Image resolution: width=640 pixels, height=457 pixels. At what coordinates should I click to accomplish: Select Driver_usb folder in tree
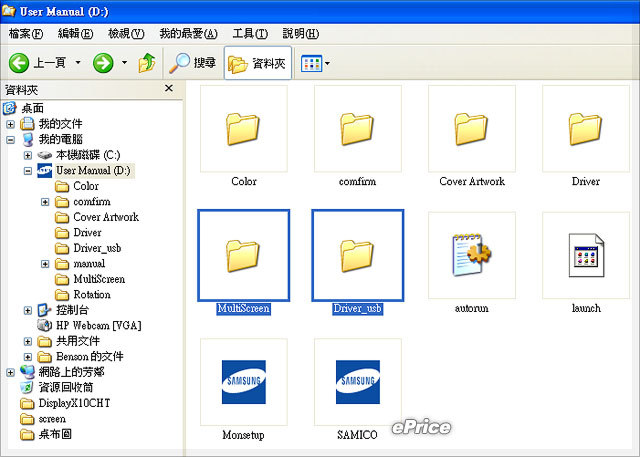point(97,248)
